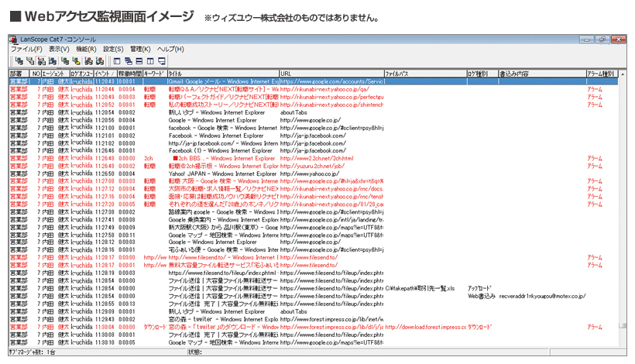The width and height of the screenshot is (635, 364).
Task: Select the 「twitter」のダウンロード row title
Action: pos(224,327)
